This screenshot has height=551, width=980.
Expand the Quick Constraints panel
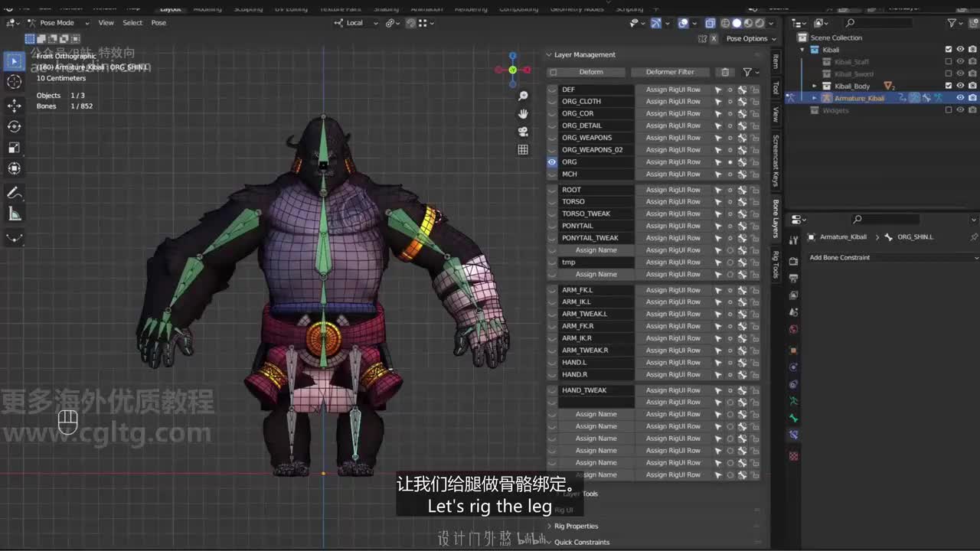tap(549, 543)
